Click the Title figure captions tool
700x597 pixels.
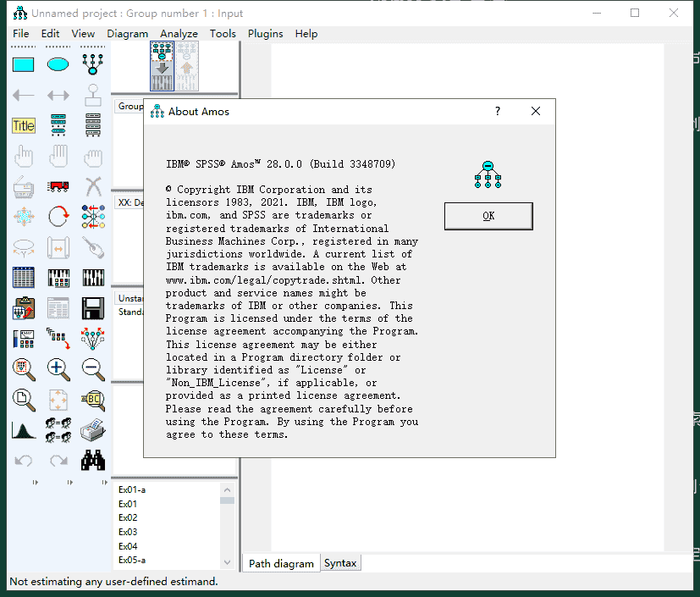coord(24,126)
